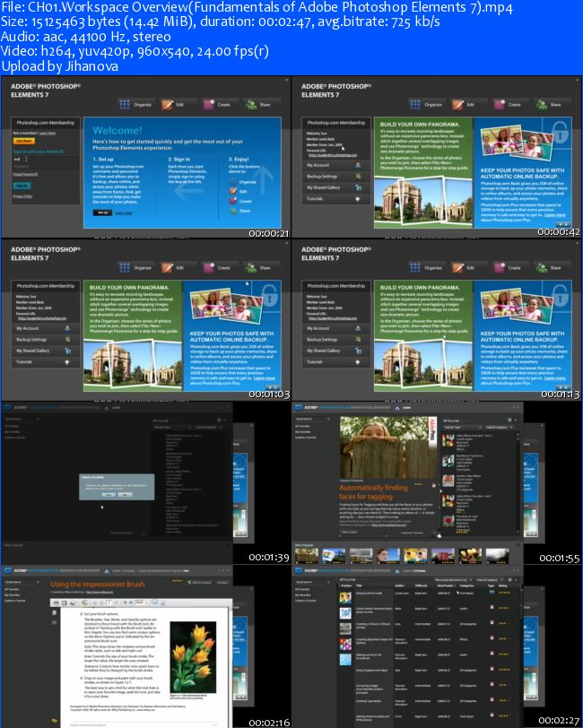
Task: Click the Quick Search field in the 00:01:55 frame
Action: (312, 419)
